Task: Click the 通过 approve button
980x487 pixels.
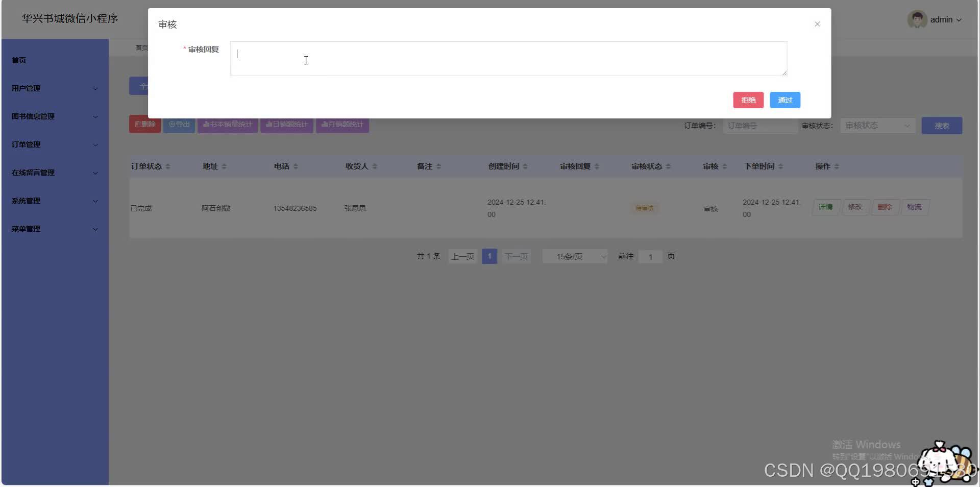Action: tap(785, 100)
